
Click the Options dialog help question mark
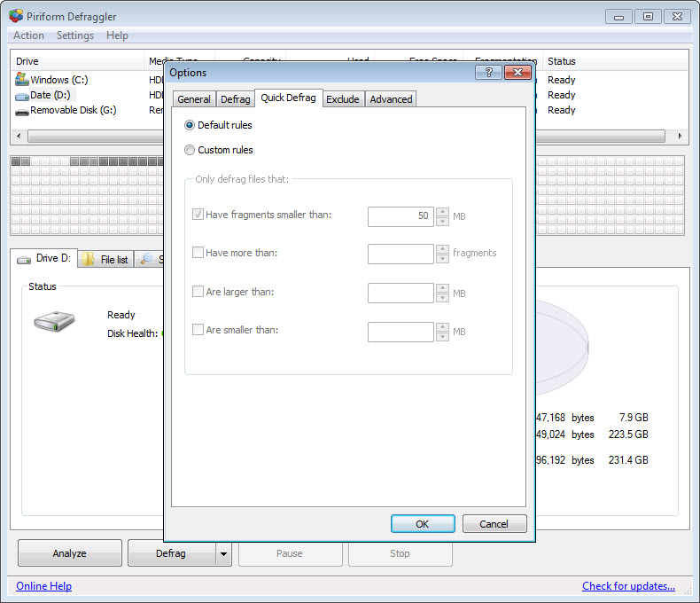(488, 72)
